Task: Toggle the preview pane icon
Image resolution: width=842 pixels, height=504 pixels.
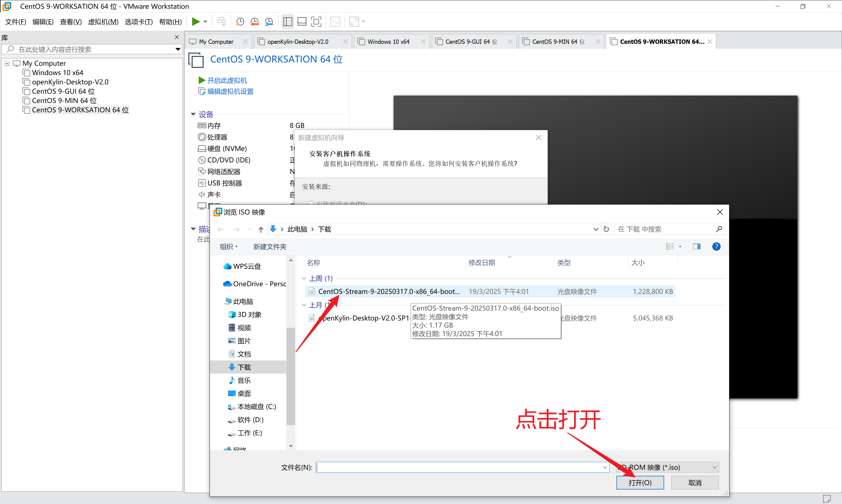Action: tap(696, 247)
